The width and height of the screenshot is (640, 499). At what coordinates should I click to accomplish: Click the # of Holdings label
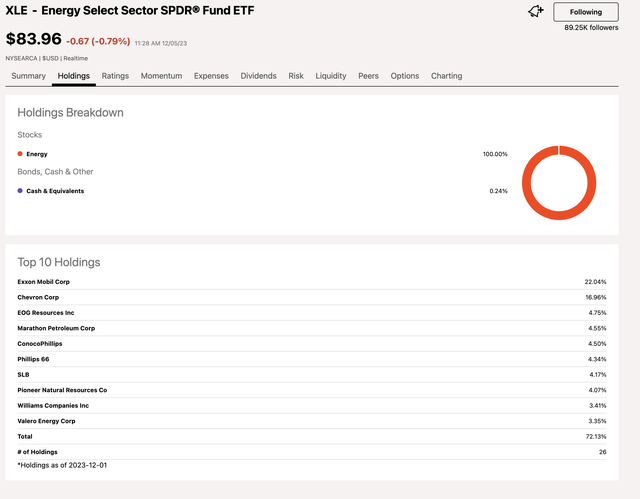[x=38, y=452]
